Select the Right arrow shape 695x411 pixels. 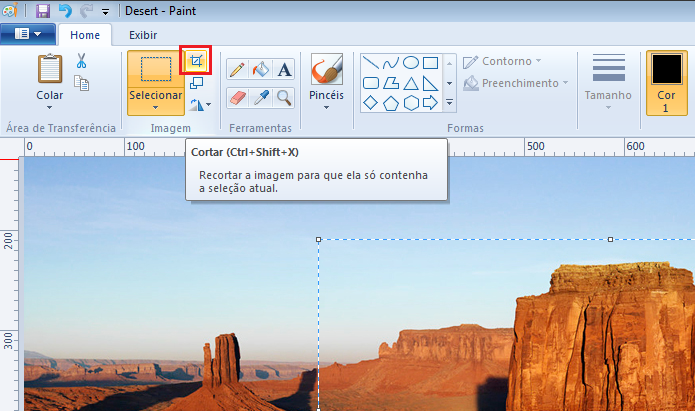coord(430,103)
